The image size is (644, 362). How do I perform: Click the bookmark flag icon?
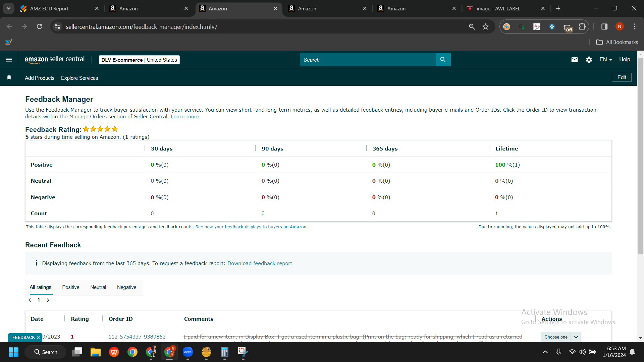point(9,78)
